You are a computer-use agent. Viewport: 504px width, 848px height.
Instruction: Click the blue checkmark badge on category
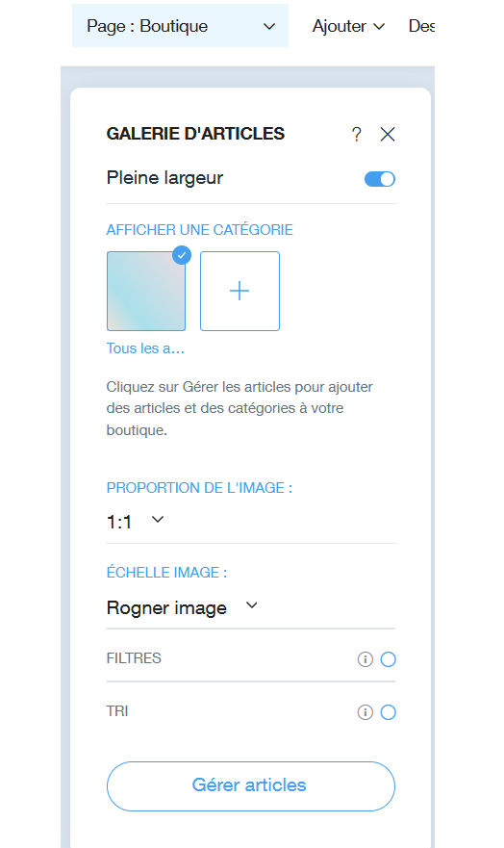pos(182,255)
